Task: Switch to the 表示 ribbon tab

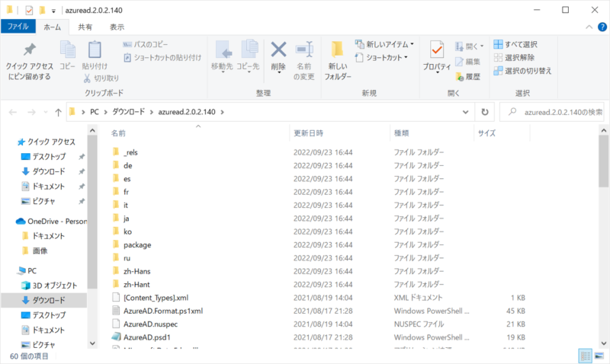Action: 117,27
